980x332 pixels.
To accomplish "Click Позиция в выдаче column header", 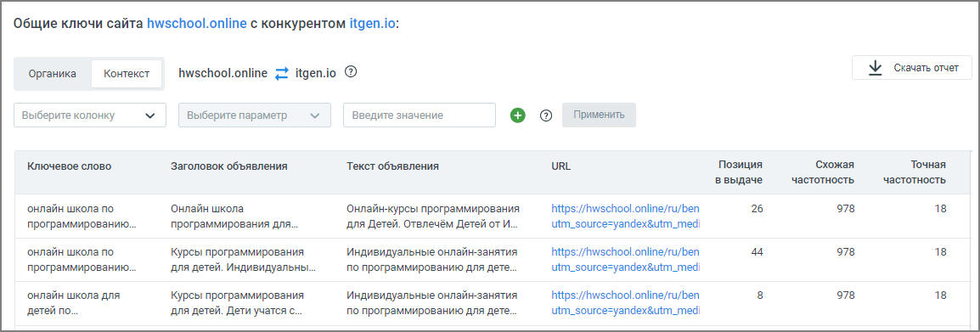I will tap(739, 172).
